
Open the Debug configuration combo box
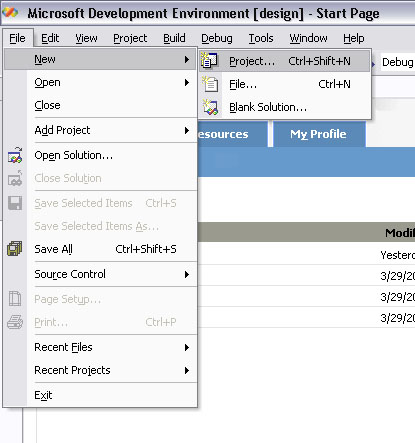(x=397, y=62)
